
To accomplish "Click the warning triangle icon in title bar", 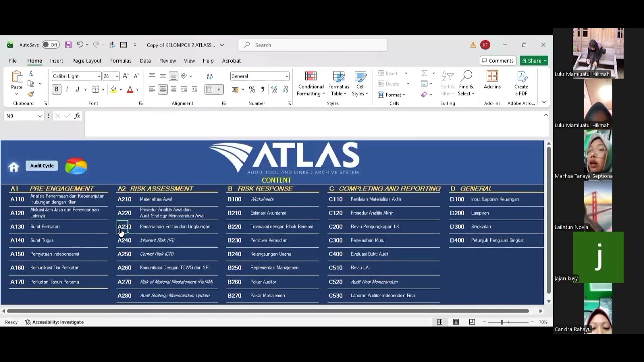I will [x=473, y=45].
